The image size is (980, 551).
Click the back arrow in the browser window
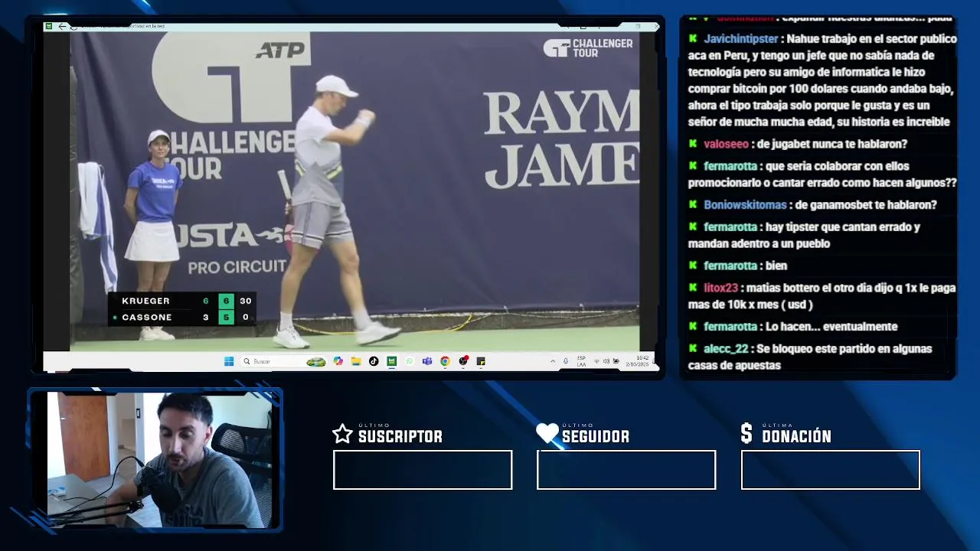pyautogui.click(x=63, y=27)
